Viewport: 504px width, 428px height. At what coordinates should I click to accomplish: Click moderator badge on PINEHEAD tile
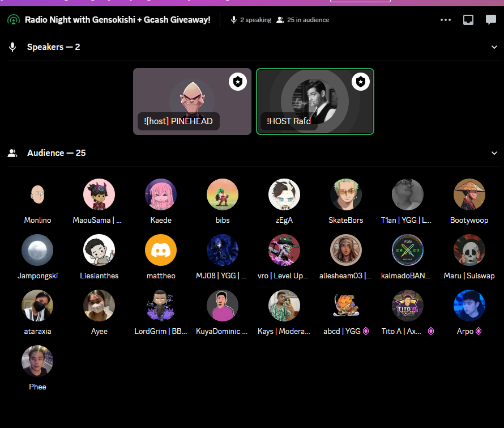(x=238, y=82)
